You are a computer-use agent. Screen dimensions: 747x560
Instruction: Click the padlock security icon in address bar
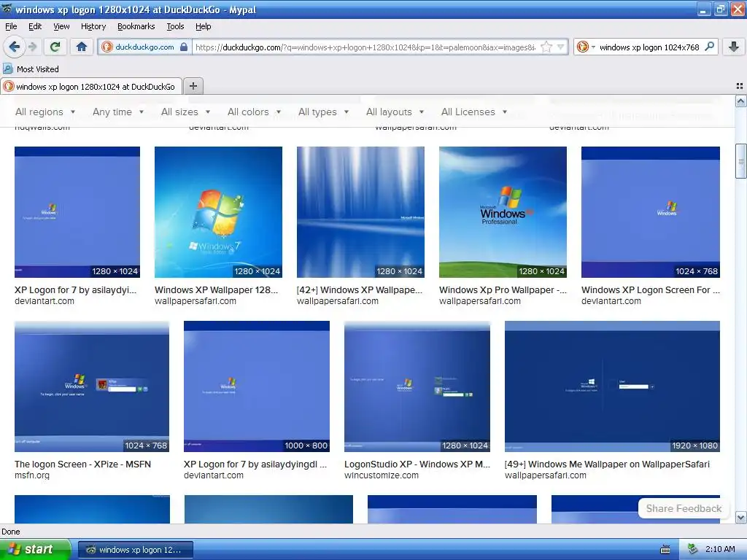coord(184,47)
